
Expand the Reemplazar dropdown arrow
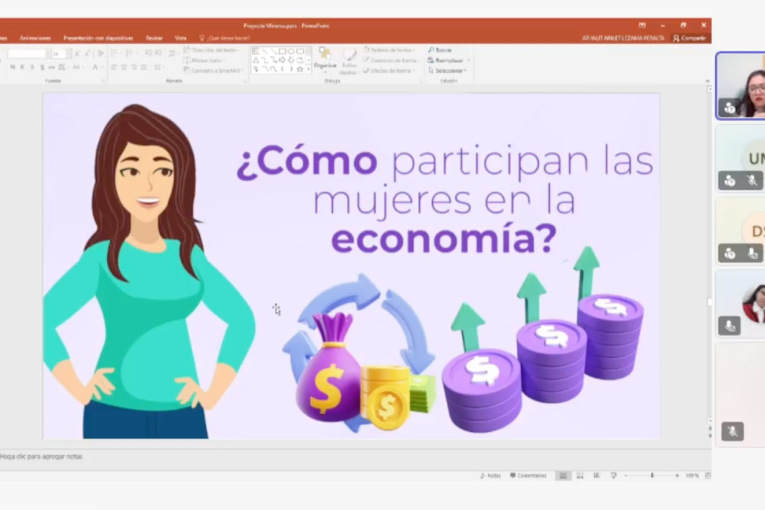tap(467, 60)
